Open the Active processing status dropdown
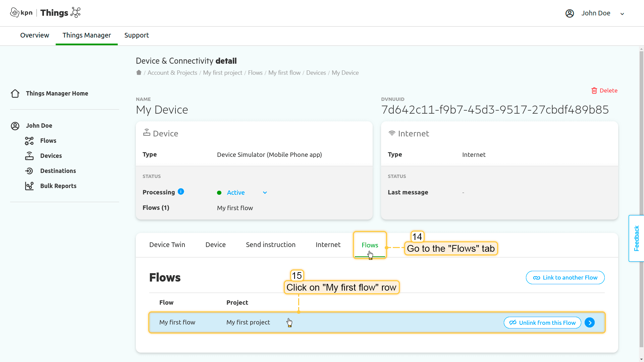Viewport: 644px width, 362px height. 242,193
